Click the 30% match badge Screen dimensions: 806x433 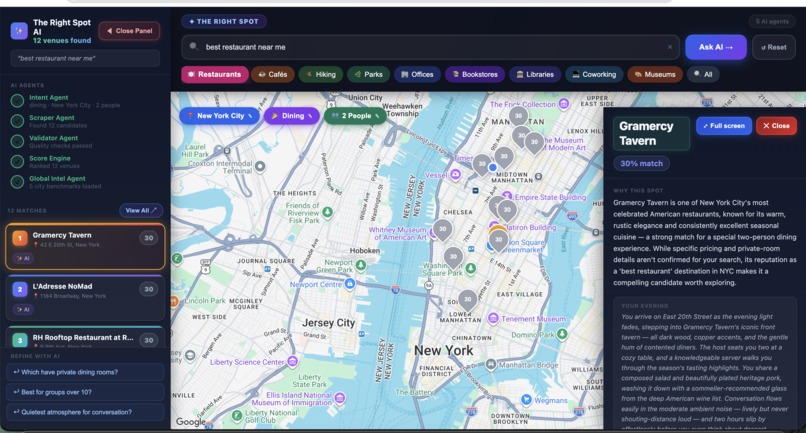(641, 164)
